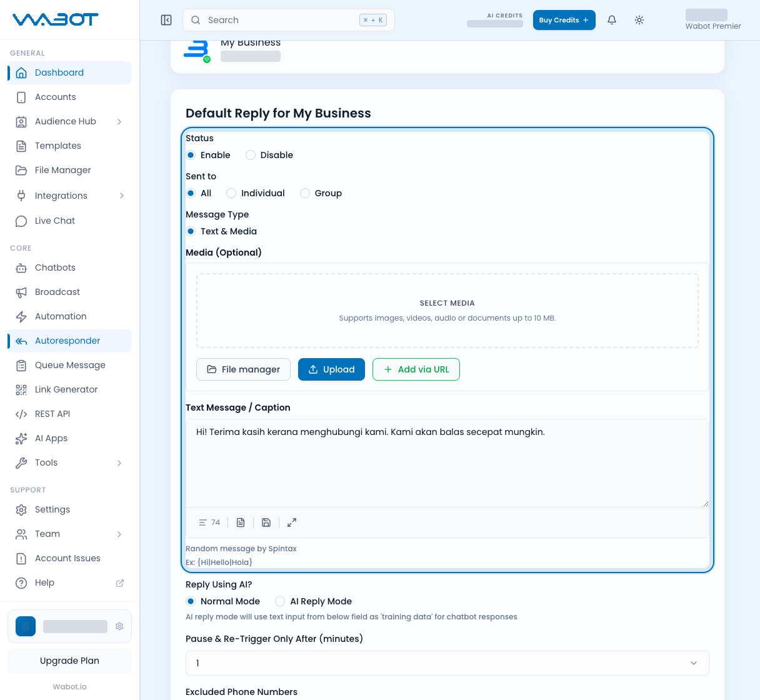Click the Queue Message clipboard icon

tap(21, 365)
